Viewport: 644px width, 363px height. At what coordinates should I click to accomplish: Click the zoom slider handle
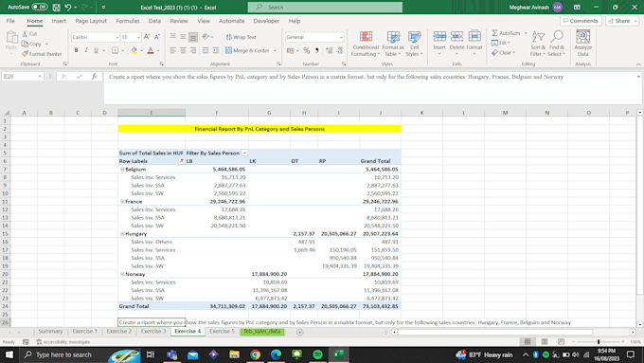point(599,341)
